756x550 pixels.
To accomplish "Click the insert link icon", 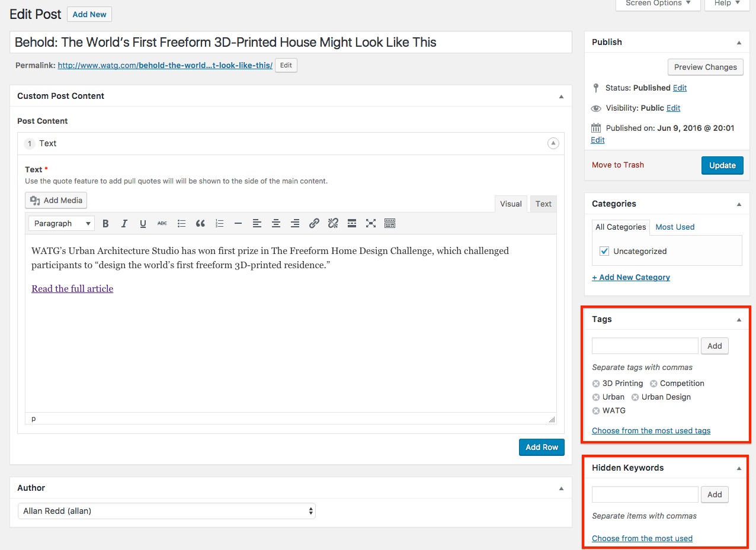I will [314, 223].
